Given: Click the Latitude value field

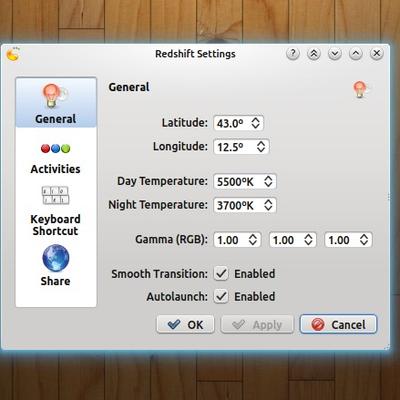Looking at the screenshot, I should pos(238,123).
